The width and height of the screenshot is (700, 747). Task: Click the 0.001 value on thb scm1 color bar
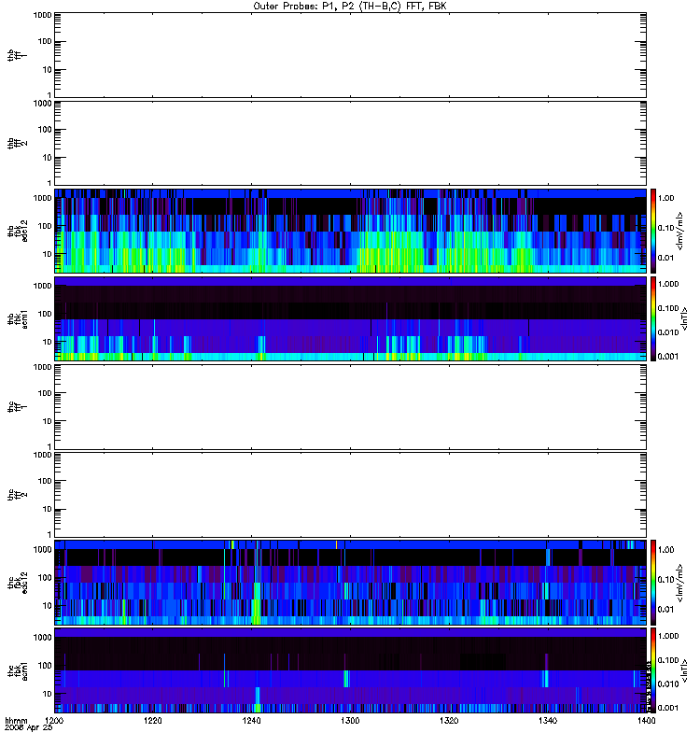pos(668,357)
